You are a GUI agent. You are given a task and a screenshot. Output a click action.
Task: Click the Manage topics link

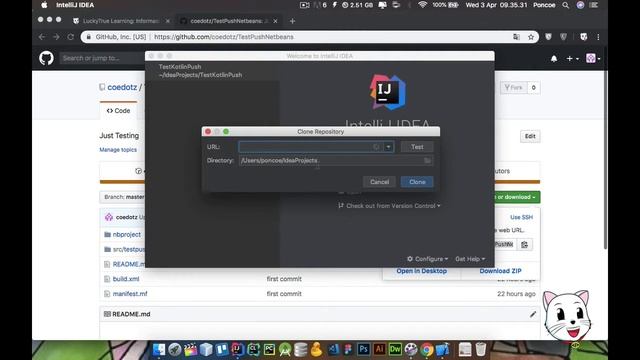tap(118, 150)
